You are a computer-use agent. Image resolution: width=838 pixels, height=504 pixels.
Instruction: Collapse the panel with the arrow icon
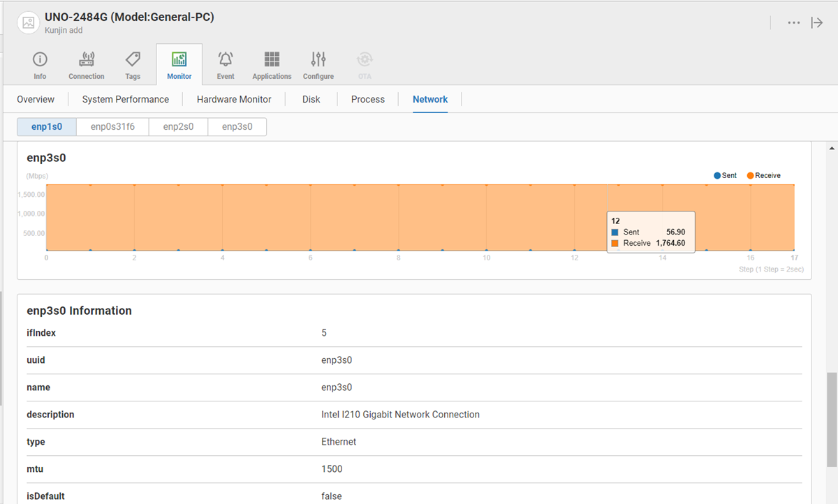(817, 22)
